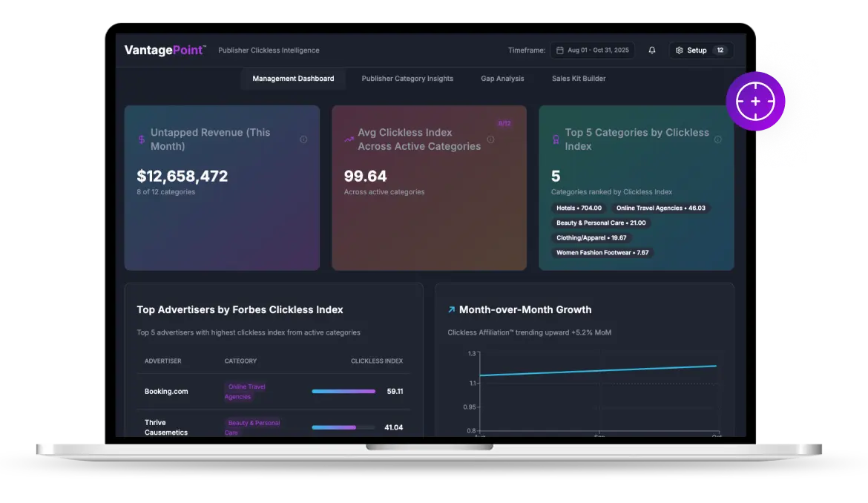Click the Booking.com clickless index progress bar
Image resolution: width=868 pixels, height=503 pixels.
[343, 391]
